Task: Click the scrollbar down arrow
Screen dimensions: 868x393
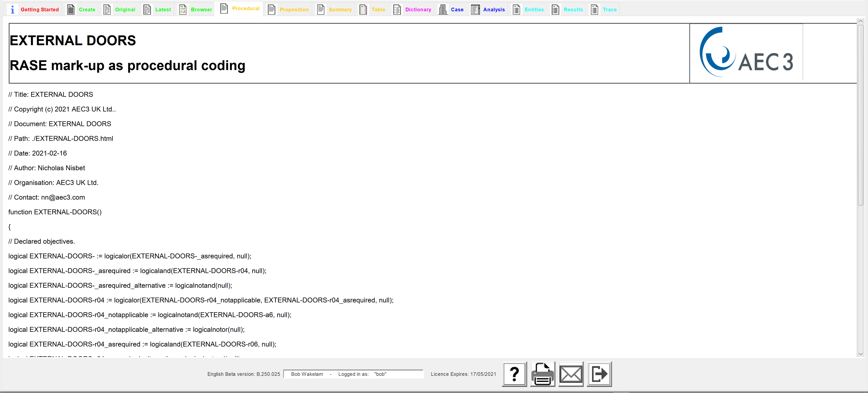Action: (x=860, y=354)
